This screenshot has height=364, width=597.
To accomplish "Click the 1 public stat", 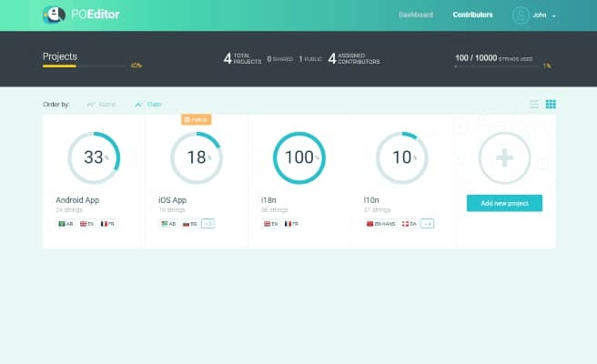I will pyautogui.click(x=310, y=59).
